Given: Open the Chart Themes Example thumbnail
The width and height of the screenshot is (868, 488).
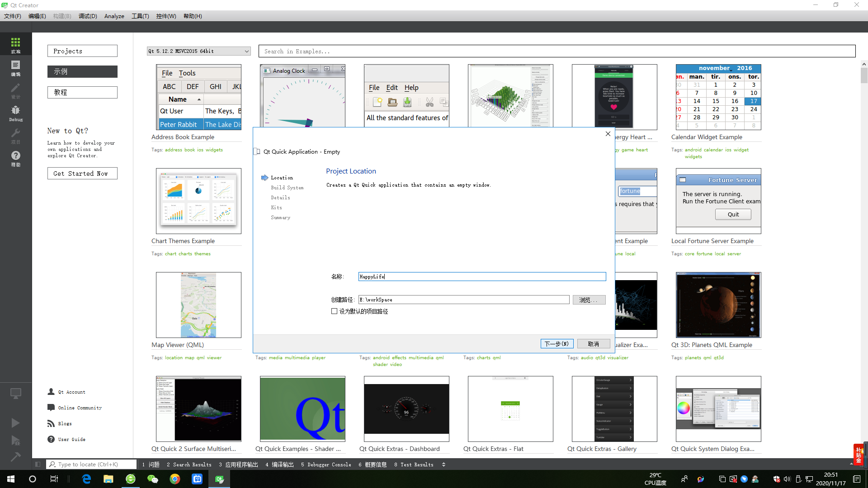Looking at the screenshot, I should pyautogui.click(x=198, y=201).
